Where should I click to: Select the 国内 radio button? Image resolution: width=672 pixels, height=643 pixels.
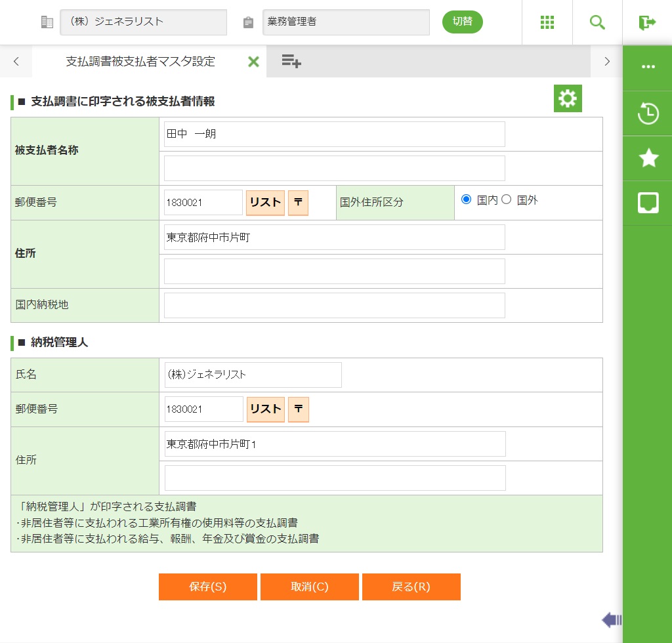(x=467, y=199)
